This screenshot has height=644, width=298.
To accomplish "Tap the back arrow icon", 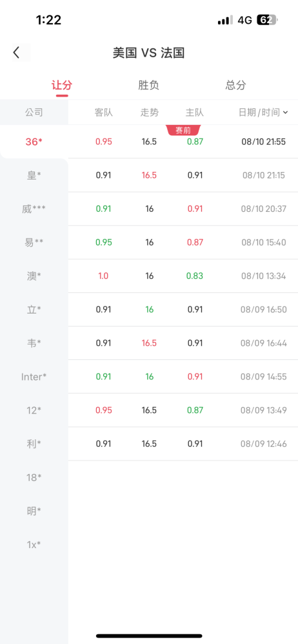I will (x=17, y=53).
